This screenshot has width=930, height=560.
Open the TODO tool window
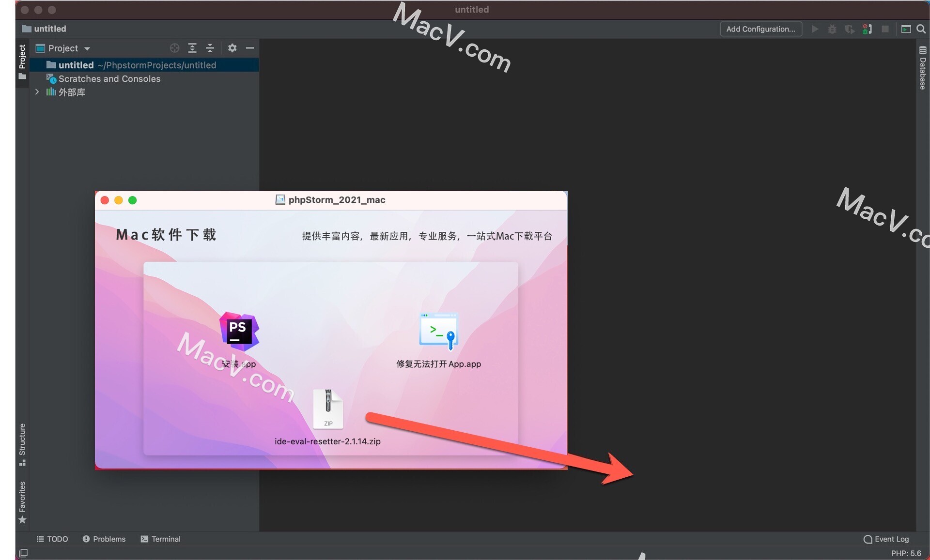(x=52, y=539)
